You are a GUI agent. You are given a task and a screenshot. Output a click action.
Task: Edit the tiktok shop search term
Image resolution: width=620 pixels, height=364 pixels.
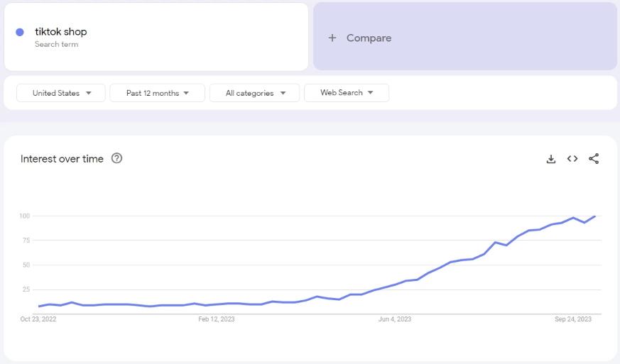[61, 32]
